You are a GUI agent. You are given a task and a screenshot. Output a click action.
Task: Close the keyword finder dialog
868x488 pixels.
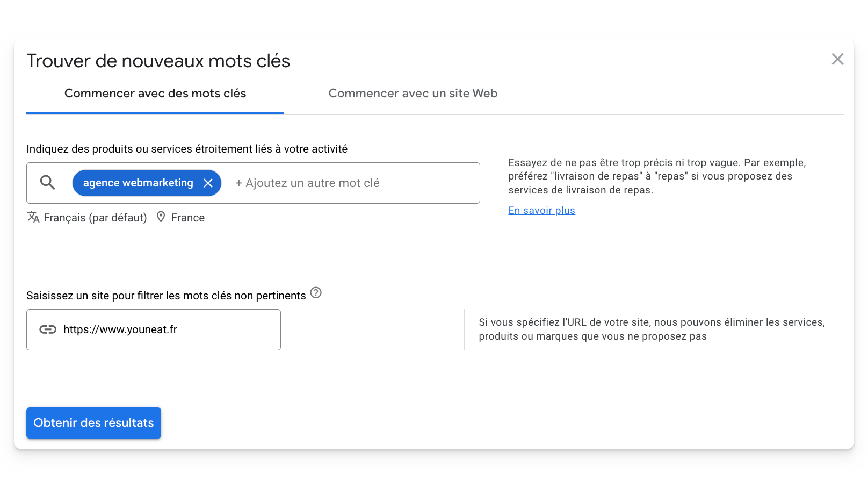pos(837,59)
